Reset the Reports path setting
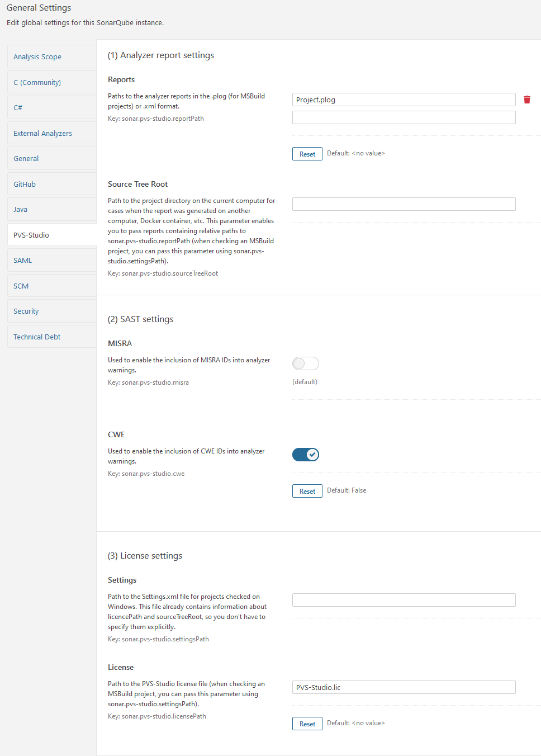Viewport: 541px width, 756px height. 307,154
